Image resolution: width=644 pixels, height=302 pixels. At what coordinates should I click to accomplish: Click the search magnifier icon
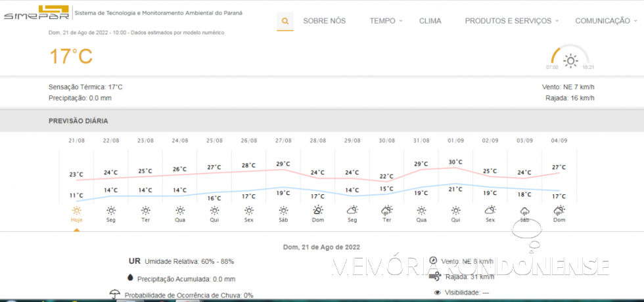coord(285,21)
